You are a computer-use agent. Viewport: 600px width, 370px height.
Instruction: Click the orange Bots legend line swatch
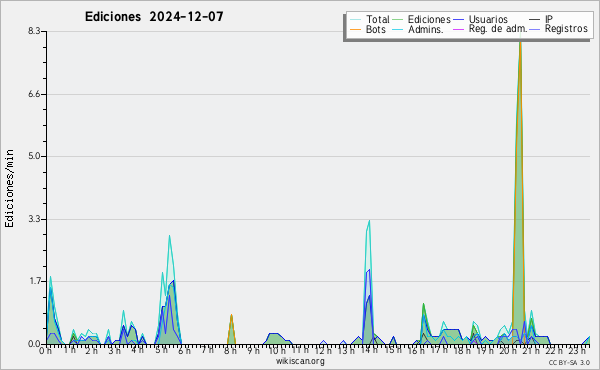pos(355,29)
